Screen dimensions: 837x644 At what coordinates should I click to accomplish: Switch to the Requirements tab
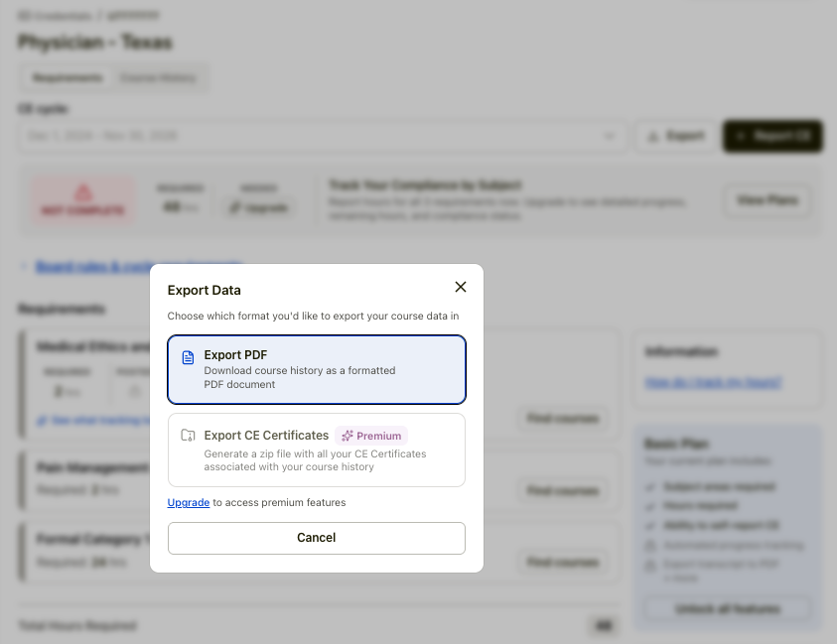tap(67, 77)
